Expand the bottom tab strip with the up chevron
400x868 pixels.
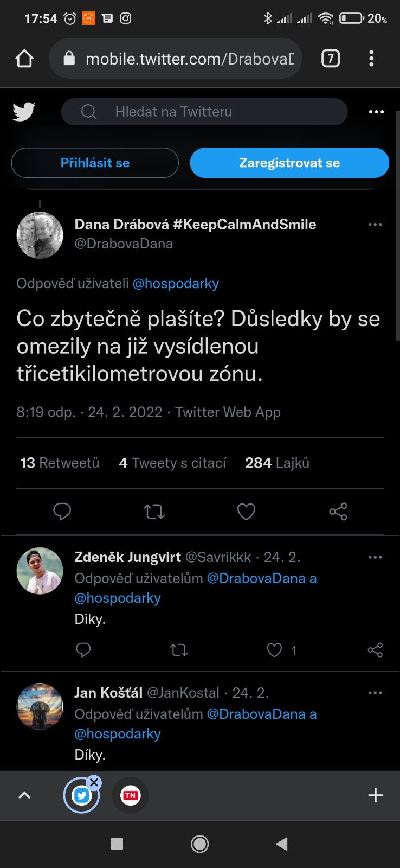pos(24,795)
